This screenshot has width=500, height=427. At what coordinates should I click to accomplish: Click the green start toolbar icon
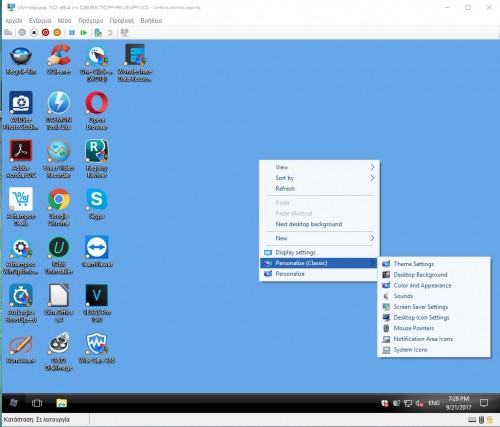84,33
